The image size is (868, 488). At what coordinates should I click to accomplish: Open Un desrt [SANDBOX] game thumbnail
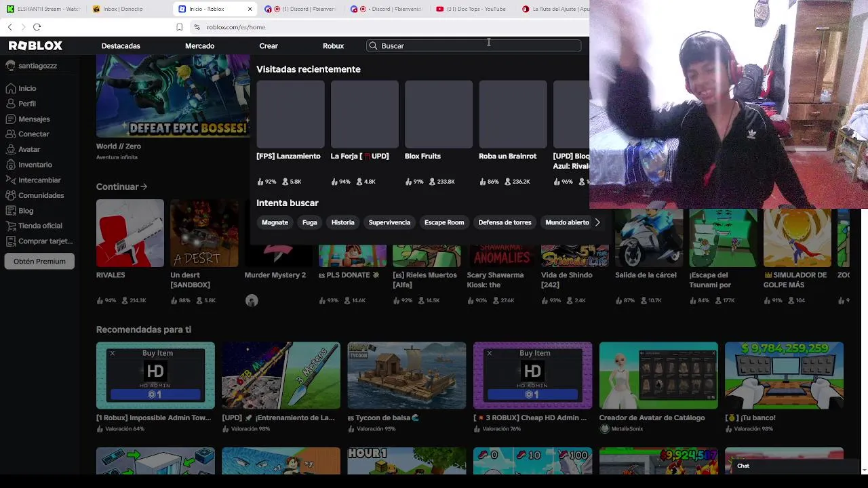[204, 233]
